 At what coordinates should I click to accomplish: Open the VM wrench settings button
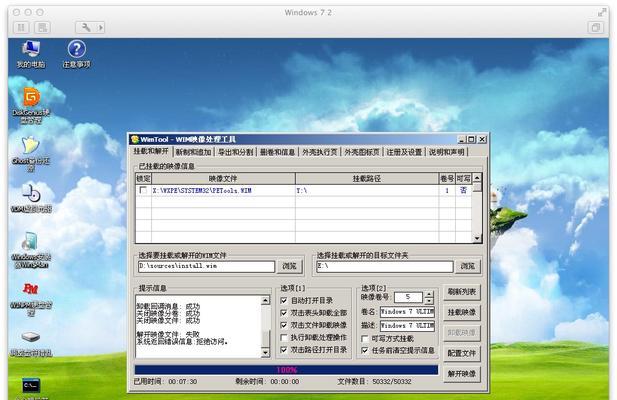[86, 27]
